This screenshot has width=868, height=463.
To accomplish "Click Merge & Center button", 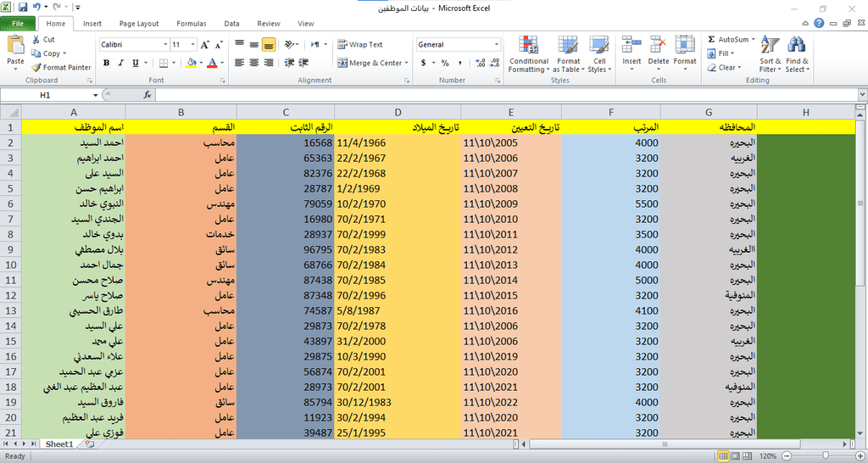I will coord(370,63).
